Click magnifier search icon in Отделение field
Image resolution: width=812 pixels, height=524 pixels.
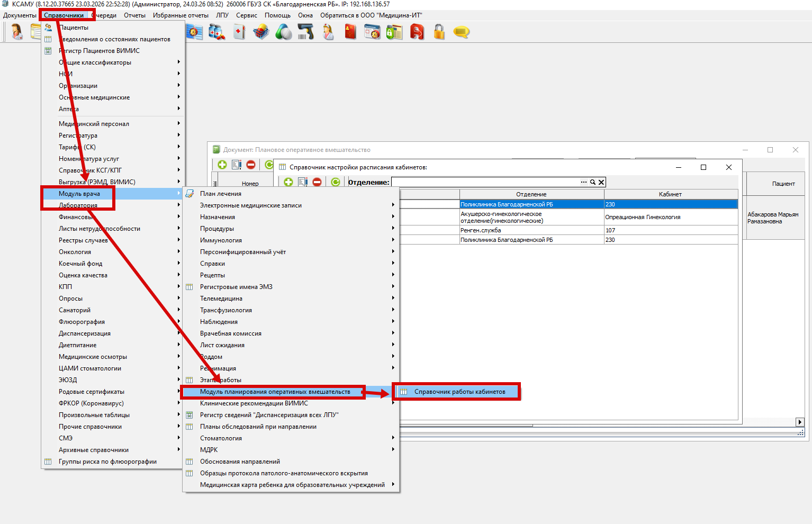coord(593,182)
